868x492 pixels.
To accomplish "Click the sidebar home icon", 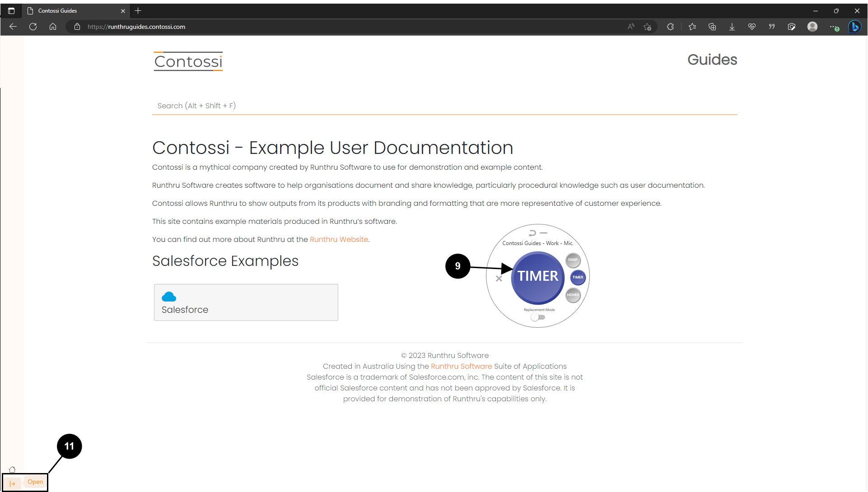I will pyautogui.click(x=12, y=469).
